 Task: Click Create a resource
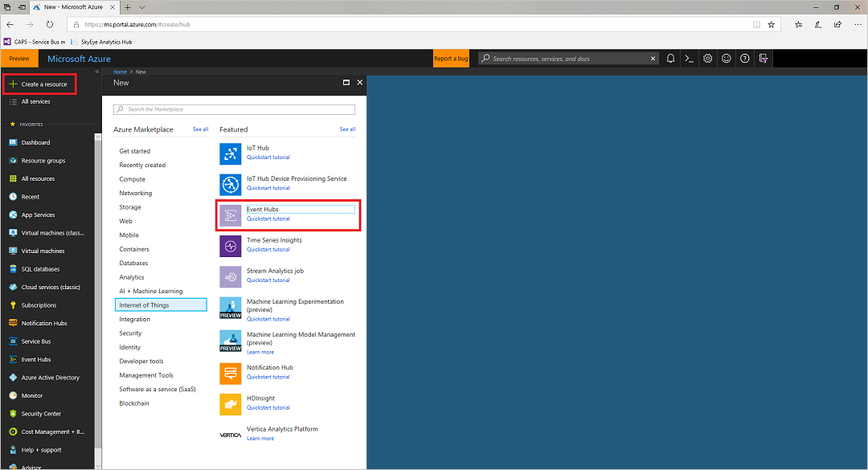[x=40, y=84]
